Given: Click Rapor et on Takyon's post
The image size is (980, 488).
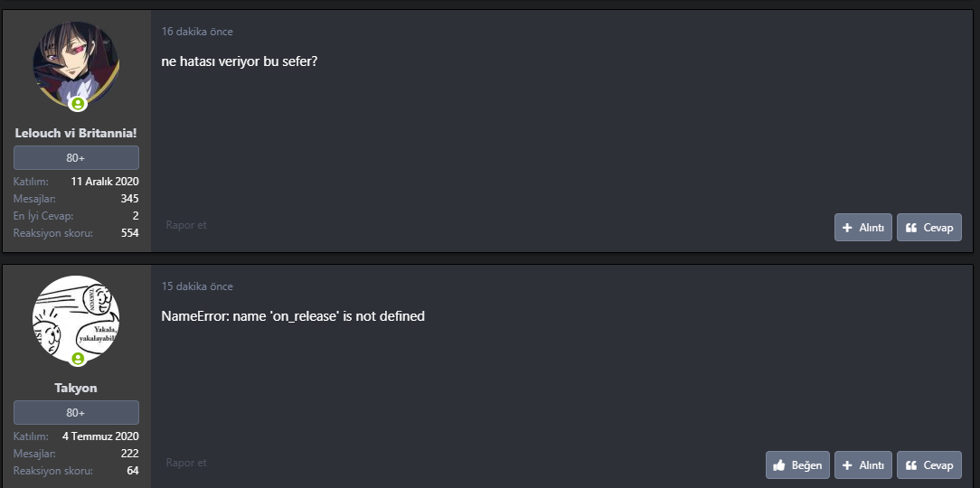Looking at the screenshot, I should point(186,463).
